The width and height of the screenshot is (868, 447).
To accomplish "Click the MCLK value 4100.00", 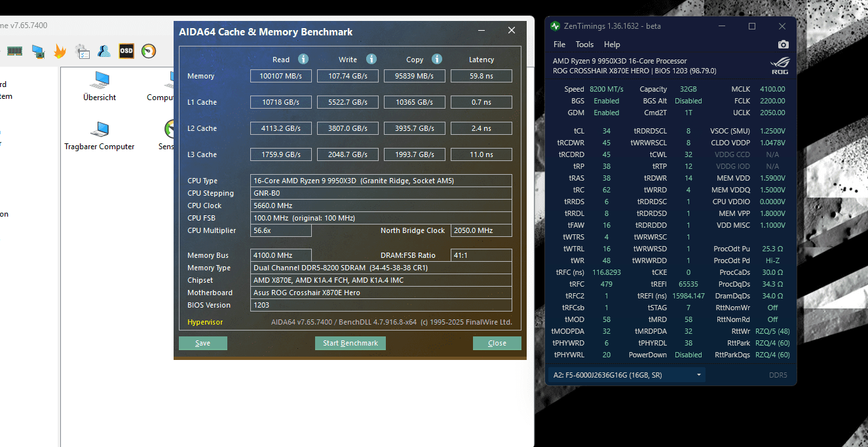I will click(x=772, y=89).
